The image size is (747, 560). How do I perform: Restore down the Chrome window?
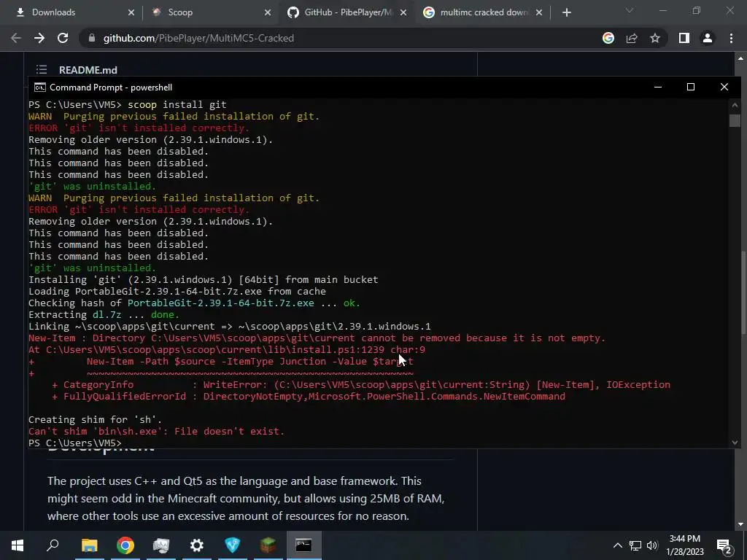coord(697,10)
